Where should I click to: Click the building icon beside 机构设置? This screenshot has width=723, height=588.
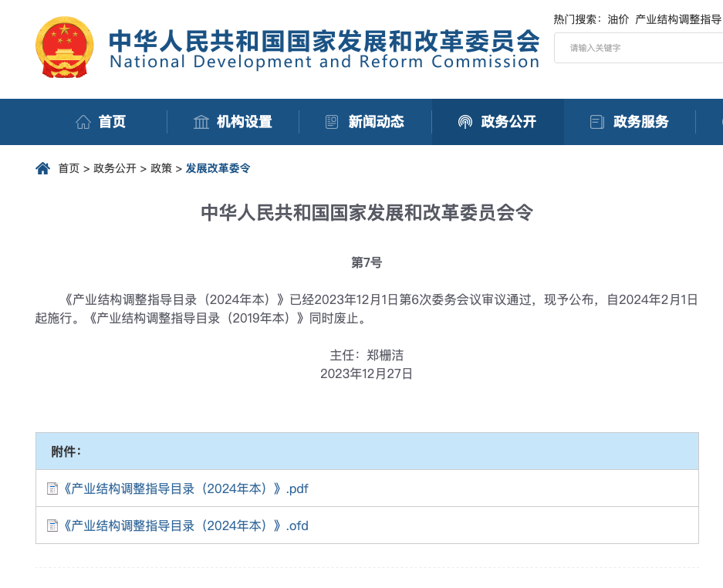coord(201,122)
